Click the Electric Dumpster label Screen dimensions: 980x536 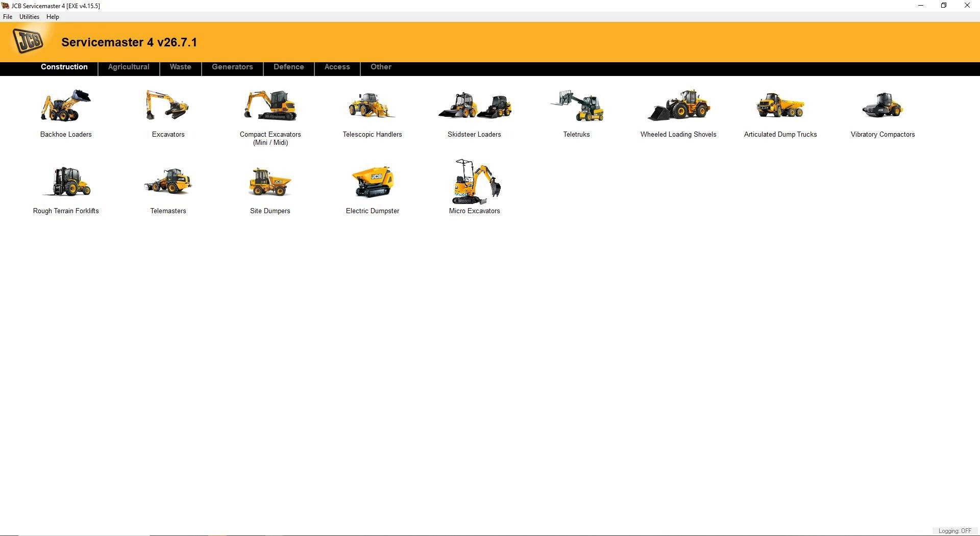[x=373, y=211]
